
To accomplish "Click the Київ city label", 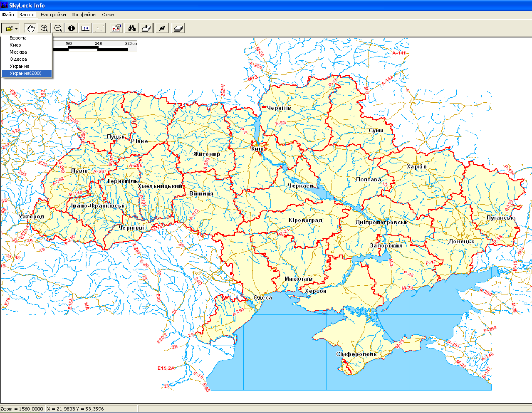I will [257, 148].
